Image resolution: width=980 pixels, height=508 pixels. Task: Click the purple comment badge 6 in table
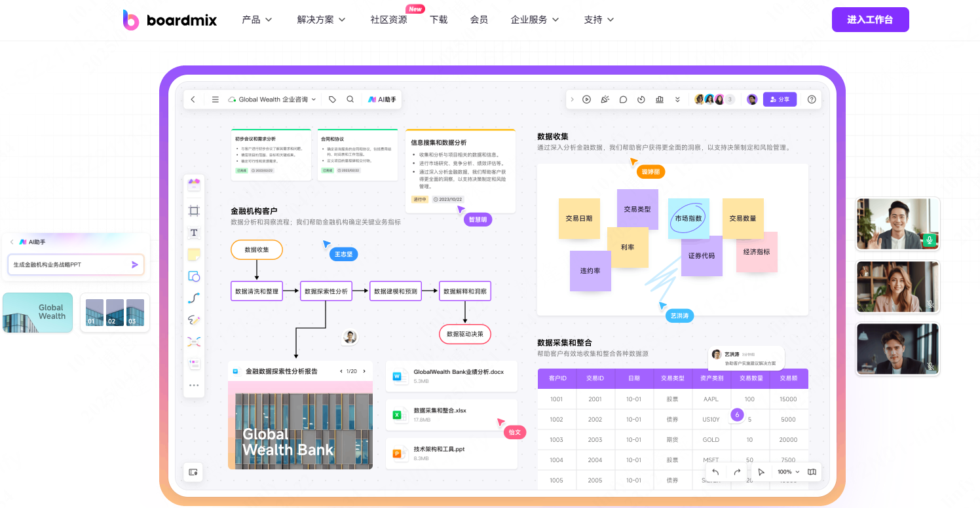(737, 414)
